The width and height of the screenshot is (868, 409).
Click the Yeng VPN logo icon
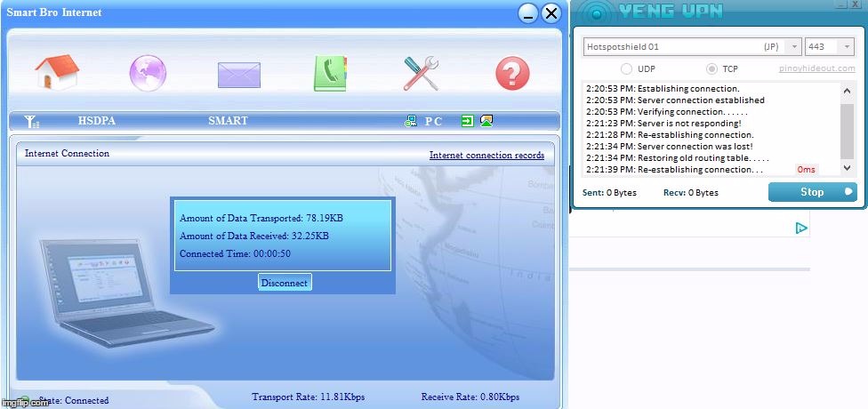pos(595,12)
